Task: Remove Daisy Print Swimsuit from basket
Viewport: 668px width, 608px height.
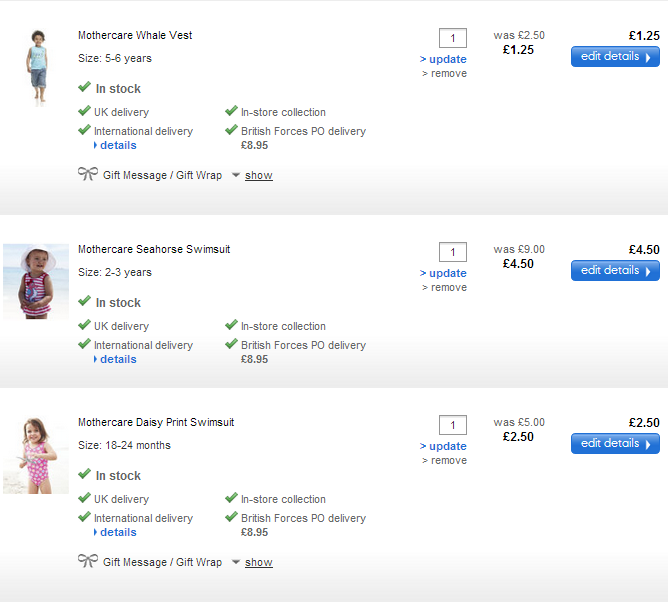Action: tap(446, 460)
